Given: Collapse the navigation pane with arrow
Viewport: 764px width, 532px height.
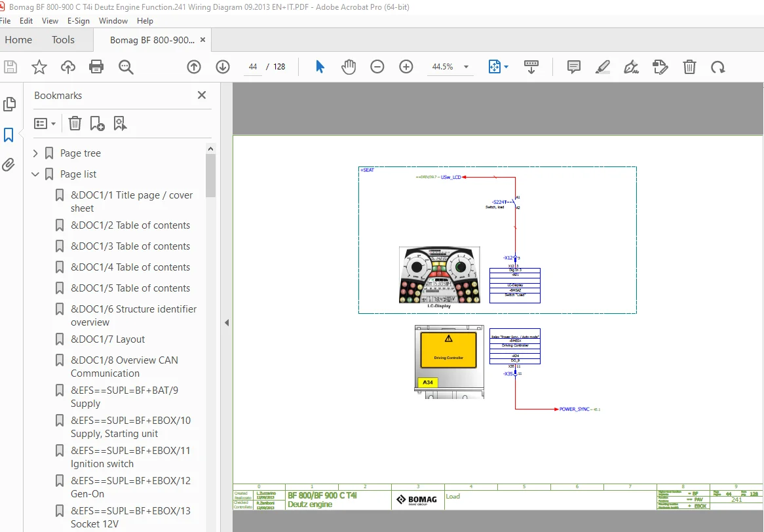Looking at the screenshot, I should pos(227,322).
